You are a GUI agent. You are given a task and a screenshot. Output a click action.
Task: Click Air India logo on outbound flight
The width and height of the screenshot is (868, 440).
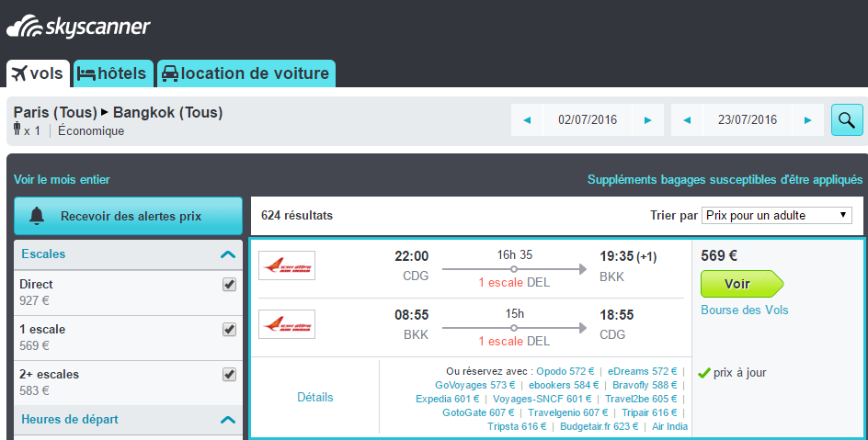point(287,265)
